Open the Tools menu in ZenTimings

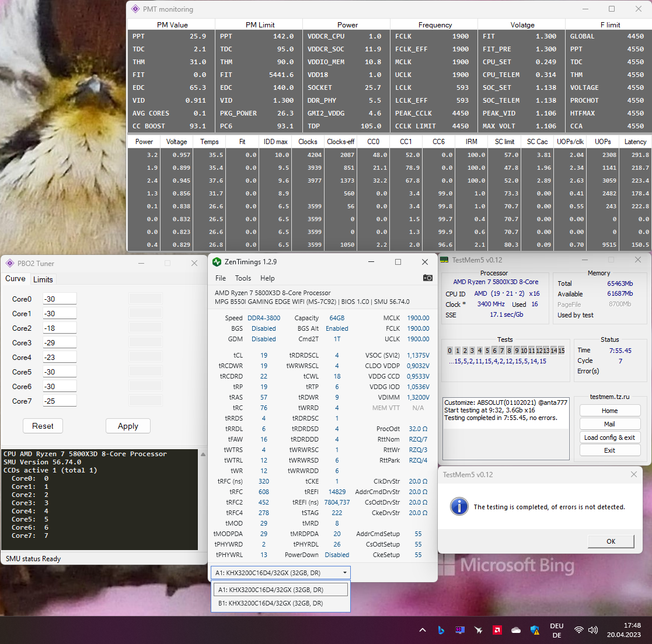pos(243,278)
